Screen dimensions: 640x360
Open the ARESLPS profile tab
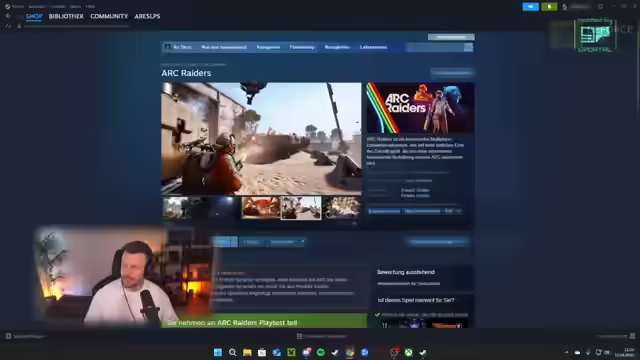pyautogui.click(x=147, y=16)
